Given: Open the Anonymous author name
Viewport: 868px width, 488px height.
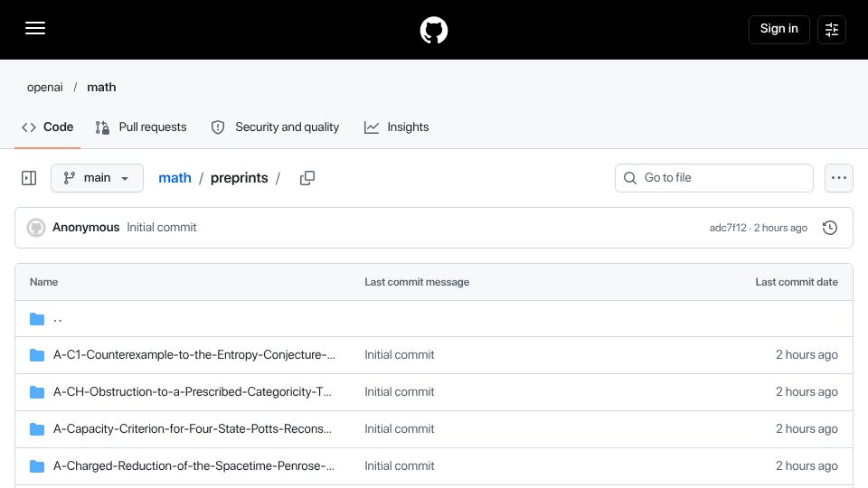Looking at the screenshot, I should [86, 228].
